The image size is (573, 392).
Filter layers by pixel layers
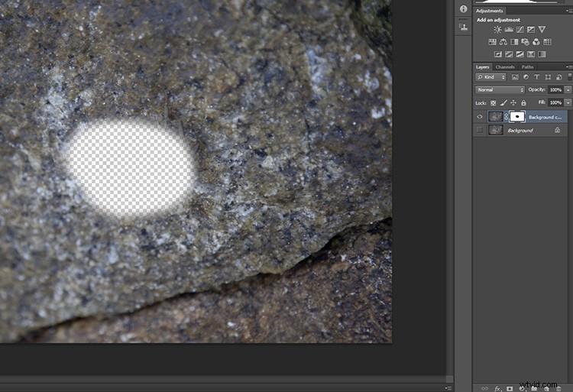click(x=515, y=77)
